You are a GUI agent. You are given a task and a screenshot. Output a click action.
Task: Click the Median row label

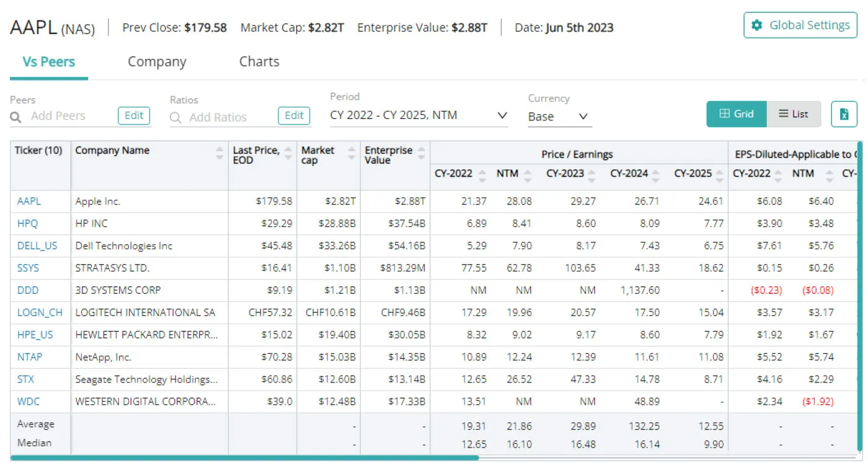coord(35,443)
